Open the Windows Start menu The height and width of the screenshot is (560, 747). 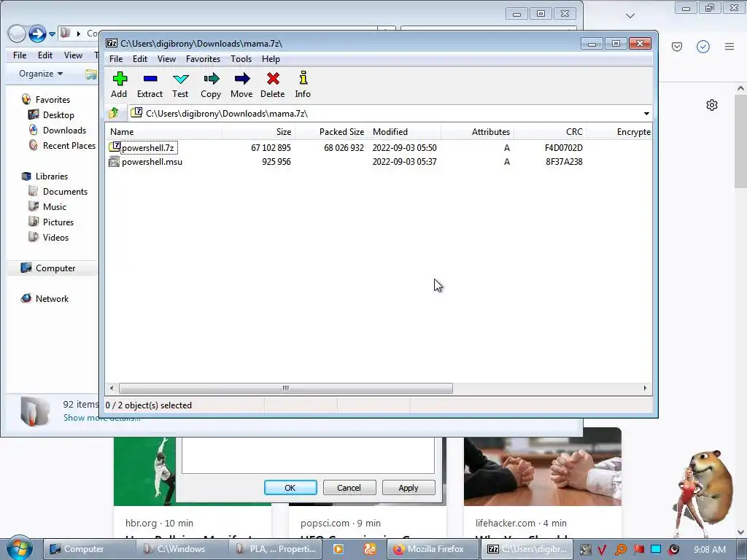coord(19,548)
